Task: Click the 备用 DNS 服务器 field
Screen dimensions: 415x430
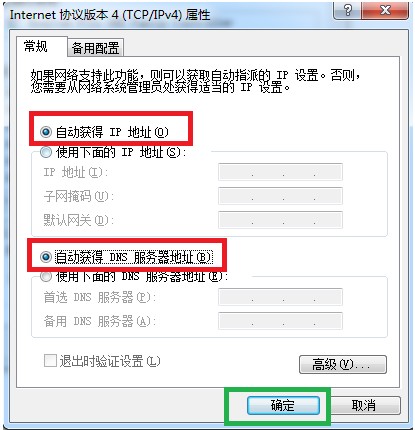Action: (280, 321)
